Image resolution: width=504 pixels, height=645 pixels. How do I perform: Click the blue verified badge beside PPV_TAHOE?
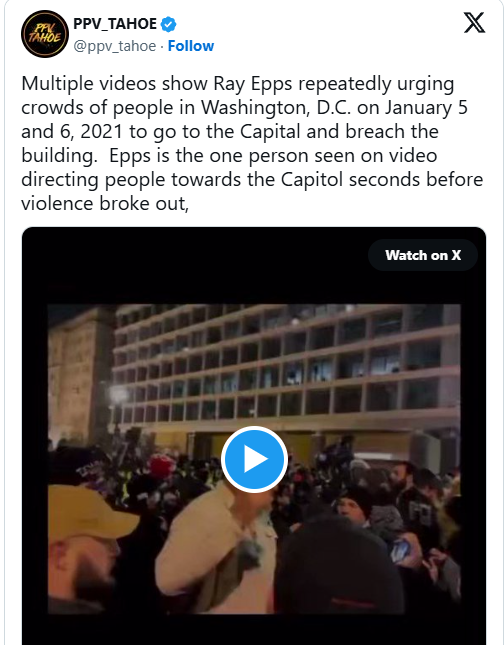click(x=168, y=24)
